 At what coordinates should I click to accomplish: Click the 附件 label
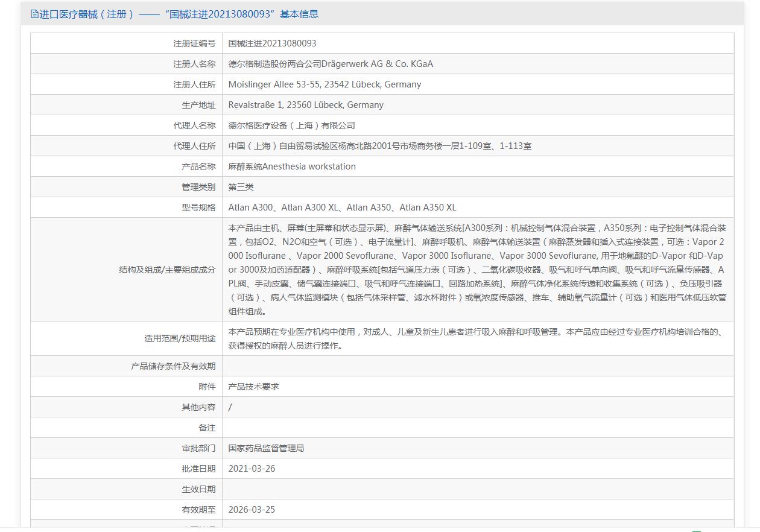tap(207, 387)
